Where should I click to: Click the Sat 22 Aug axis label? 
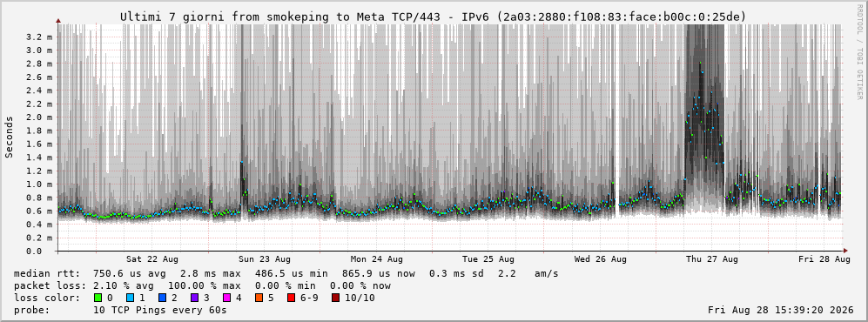(x=152, y=259)
